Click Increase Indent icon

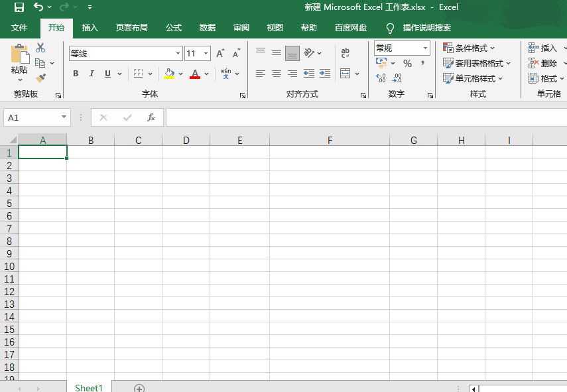325,74
